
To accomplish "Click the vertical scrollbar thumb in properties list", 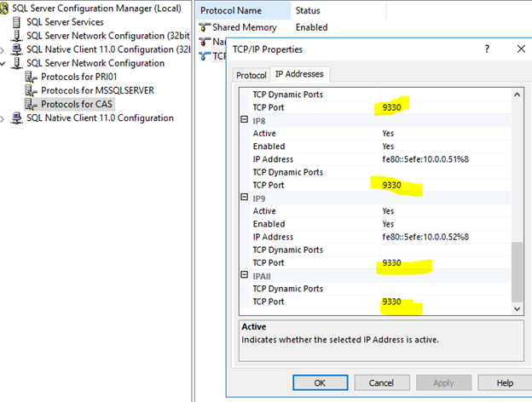I will click(517, 272).
